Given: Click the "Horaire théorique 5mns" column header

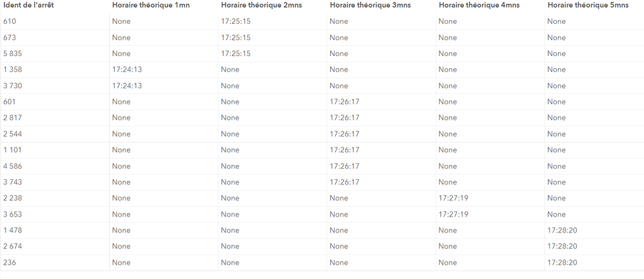Looking at the screenshot, I should pos(588,5).
